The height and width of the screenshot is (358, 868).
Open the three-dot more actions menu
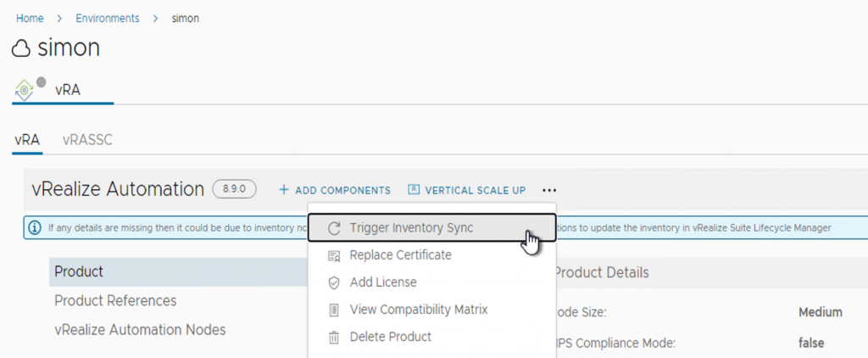[x=549, y=191]
